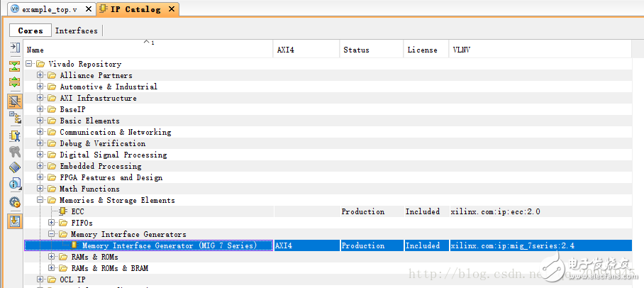The width and height of the screenshot is (644, 288).
Task: Click the blue book icon in left toolbar
Action: click(14, 168)
